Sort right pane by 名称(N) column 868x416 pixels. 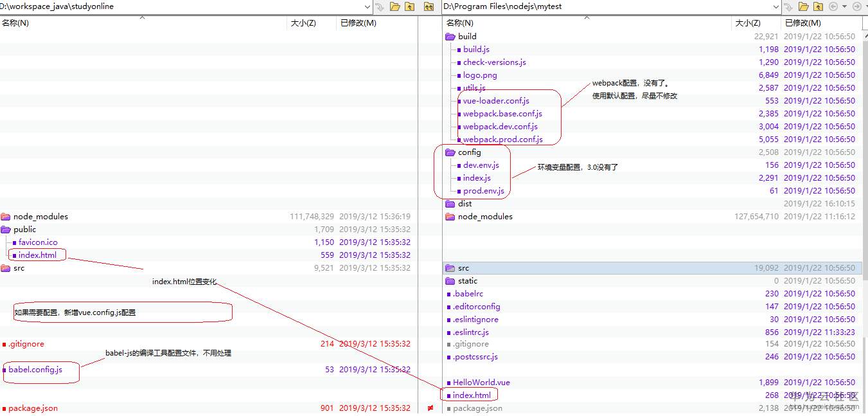tap(460, 23)
